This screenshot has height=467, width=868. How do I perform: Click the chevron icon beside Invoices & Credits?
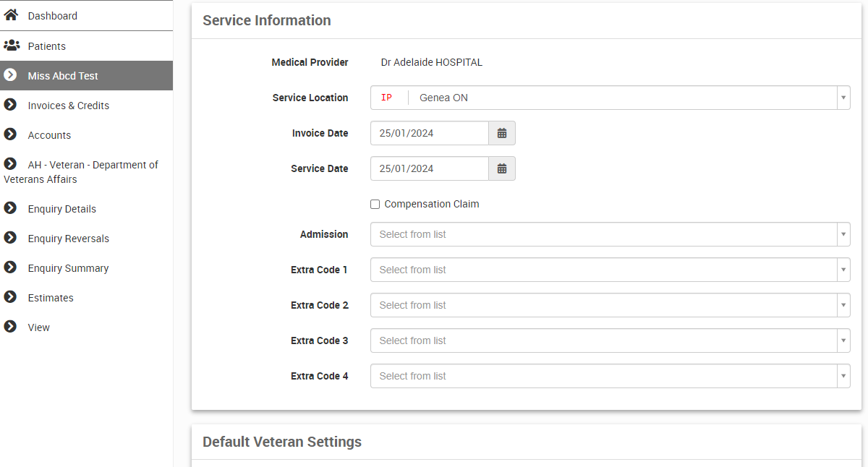click(10, 105)
